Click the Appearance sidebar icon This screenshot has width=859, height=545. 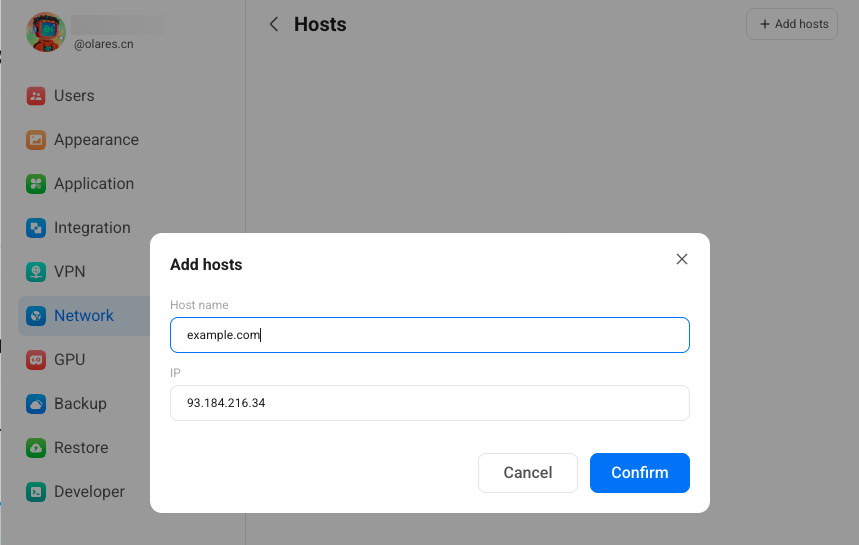pyautogui.click(x=36, y=140)
